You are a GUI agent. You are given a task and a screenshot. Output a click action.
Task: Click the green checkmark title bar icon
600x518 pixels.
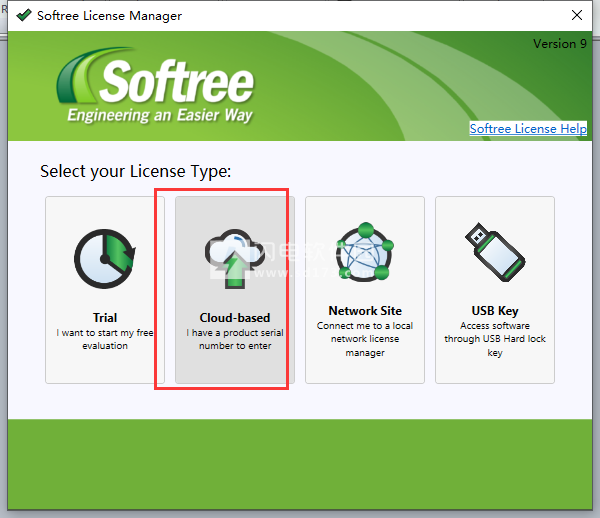tap(24, 15)
